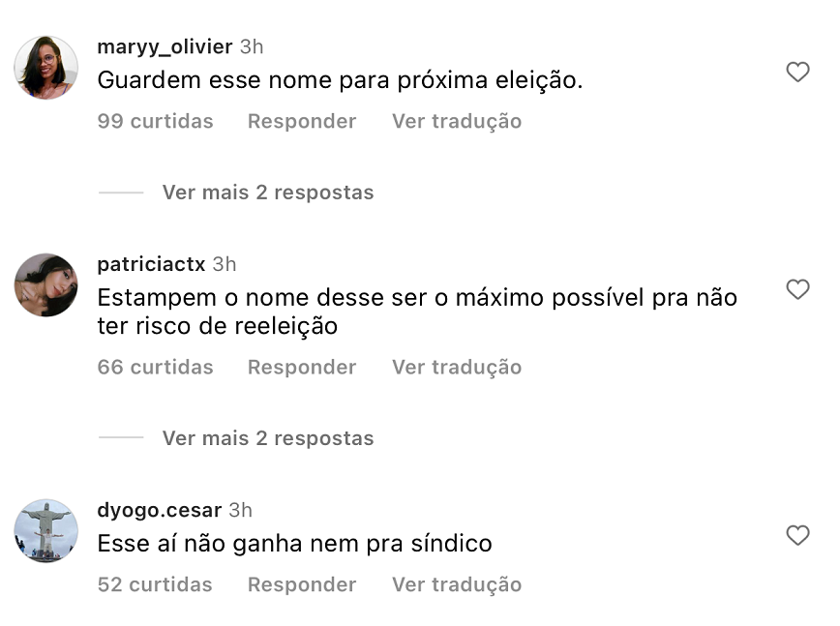Image resolution: width=840 pixels, height=626 pixels.
Task: Tap the heart on patriciactx's comment
Action: (x=797, y=289)
